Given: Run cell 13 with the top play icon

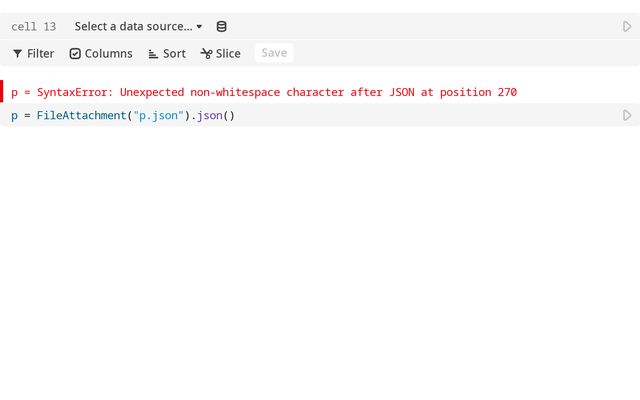Looking at the screenshot, I should point(627,27).
